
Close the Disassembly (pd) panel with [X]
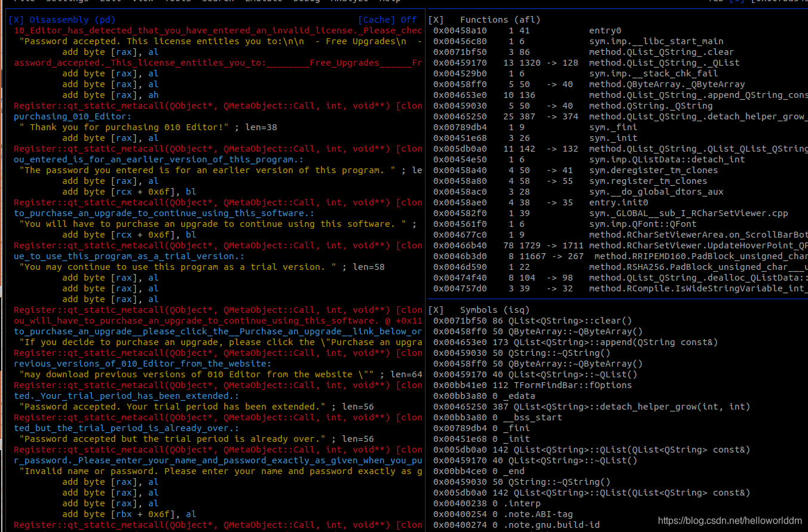(x=16, y=20)
